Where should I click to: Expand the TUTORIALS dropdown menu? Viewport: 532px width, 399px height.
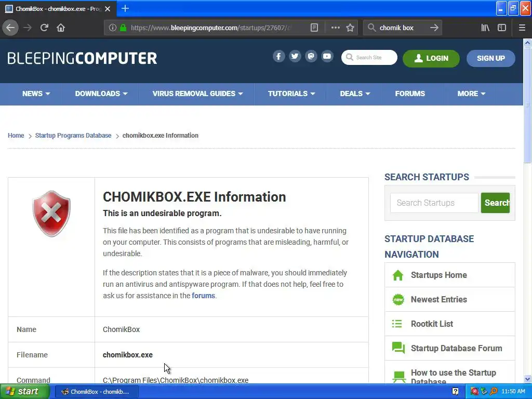click(x=291, y=94)
